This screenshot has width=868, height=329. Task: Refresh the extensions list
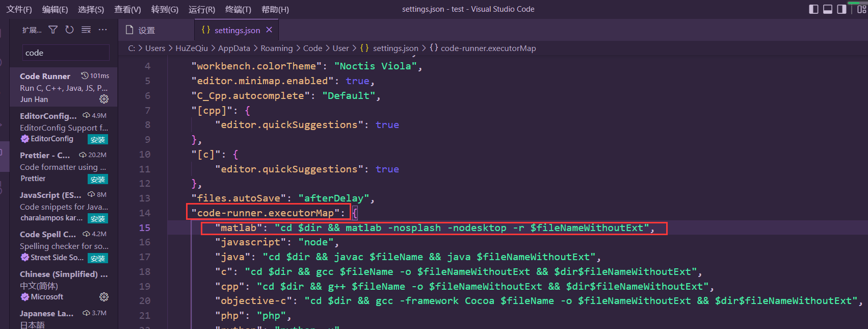[69, 30]
